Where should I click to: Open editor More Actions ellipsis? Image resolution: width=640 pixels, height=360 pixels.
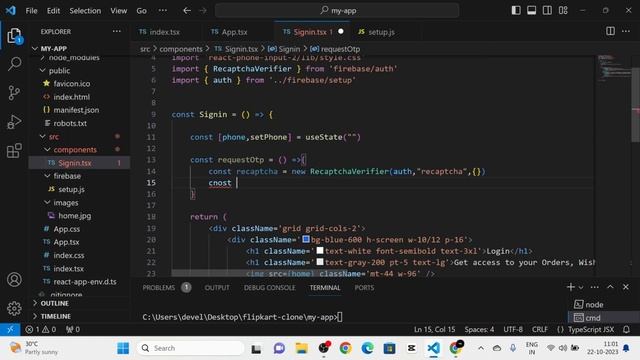[x=626, y=31]
